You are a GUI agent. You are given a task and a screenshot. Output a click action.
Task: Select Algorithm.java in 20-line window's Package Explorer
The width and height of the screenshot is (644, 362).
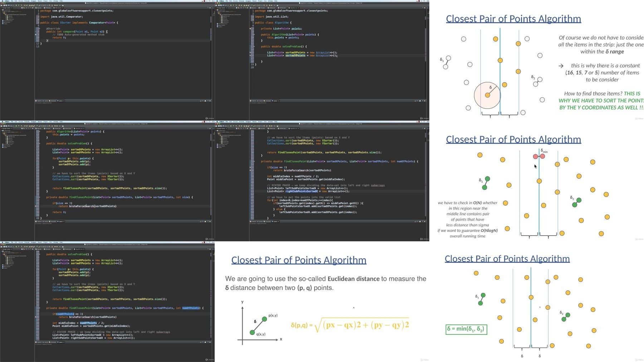[226, 16]
